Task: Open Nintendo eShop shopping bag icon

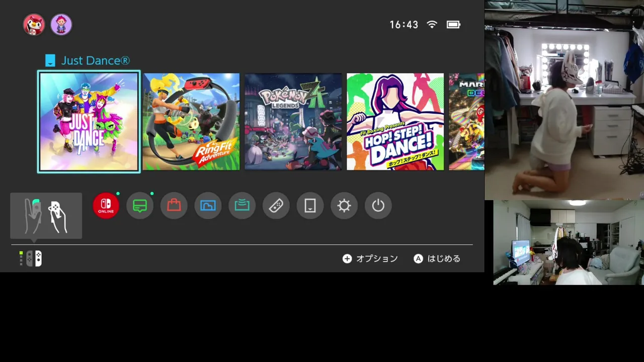Action: coord(174,206)
